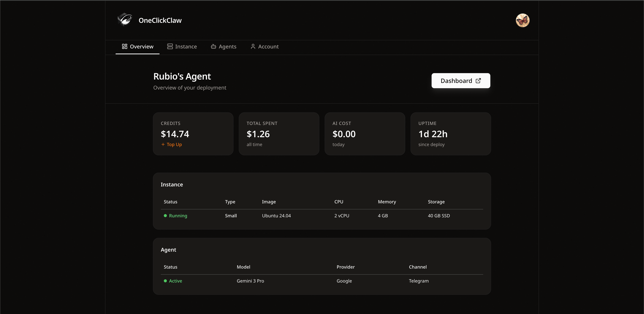
Task: Click the Gemini 3 Pro agent row
Action: click(250, 281)
